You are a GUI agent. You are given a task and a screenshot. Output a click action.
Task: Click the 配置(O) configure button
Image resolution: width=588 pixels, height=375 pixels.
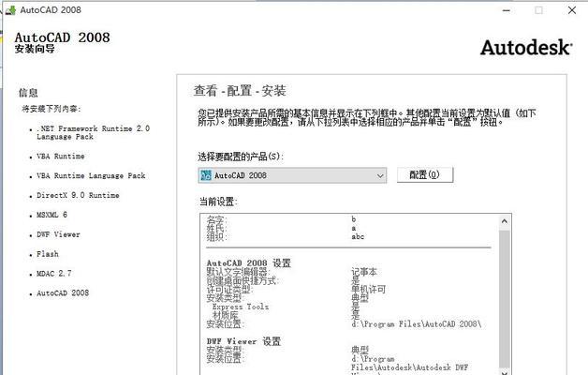pyautogui.click(x=425, y=175)
